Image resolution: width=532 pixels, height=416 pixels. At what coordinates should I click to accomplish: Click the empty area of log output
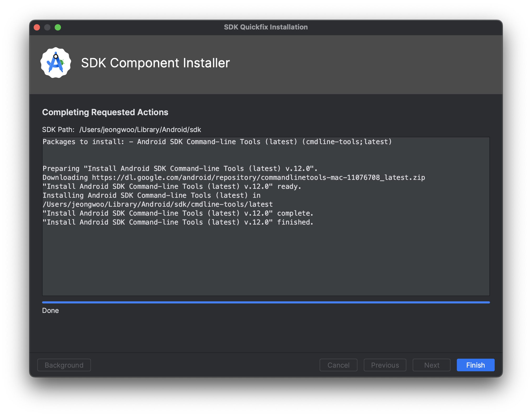pyautogui.click(x=265, y=260)
